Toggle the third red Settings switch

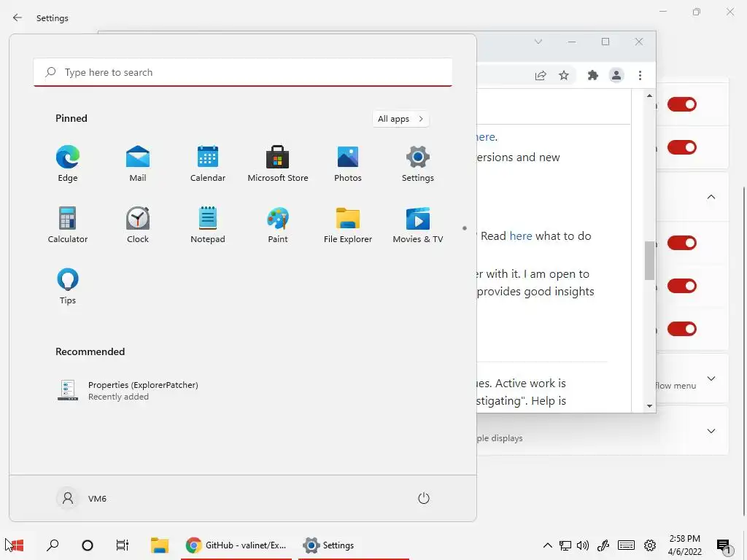(x=682, y=243)
